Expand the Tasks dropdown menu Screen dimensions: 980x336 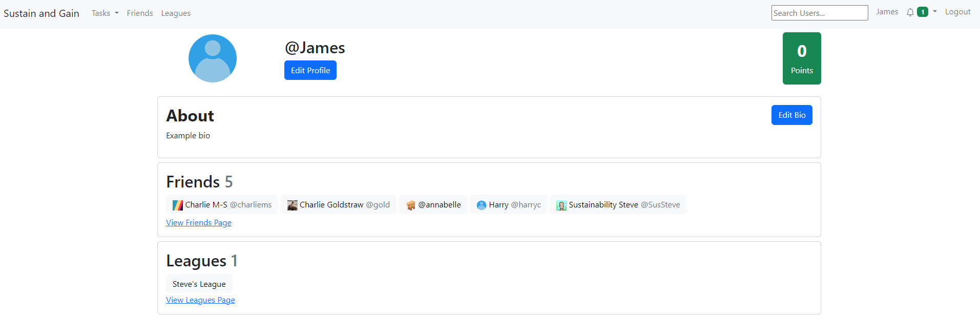105,13
